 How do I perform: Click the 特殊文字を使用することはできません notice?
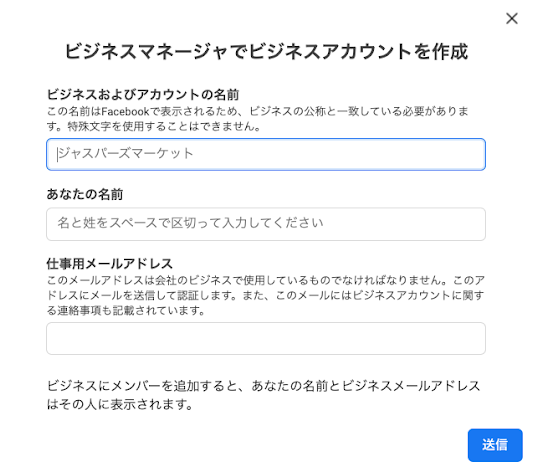click(164, 126)
